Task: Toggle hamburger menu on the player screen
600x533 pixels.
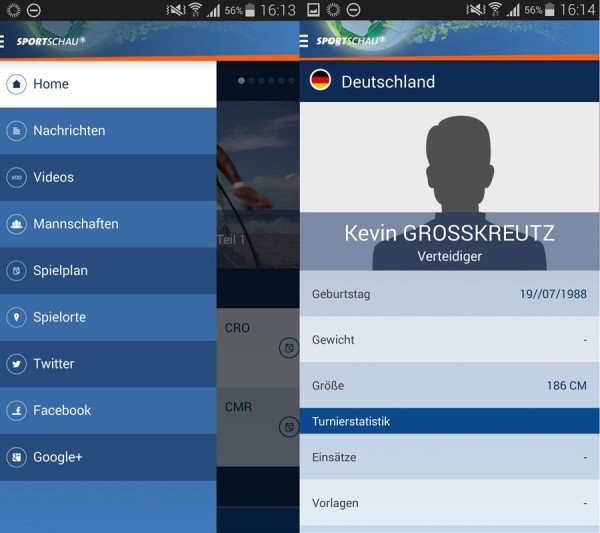Action: (x=305, y=41)
